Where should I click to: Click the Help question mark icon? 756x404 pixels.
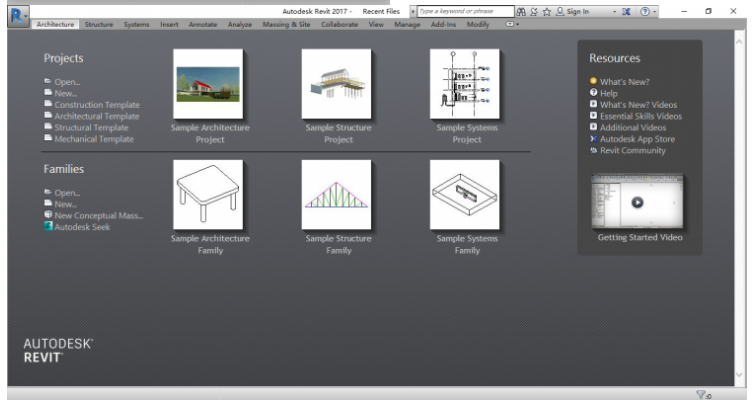[645, 12]
